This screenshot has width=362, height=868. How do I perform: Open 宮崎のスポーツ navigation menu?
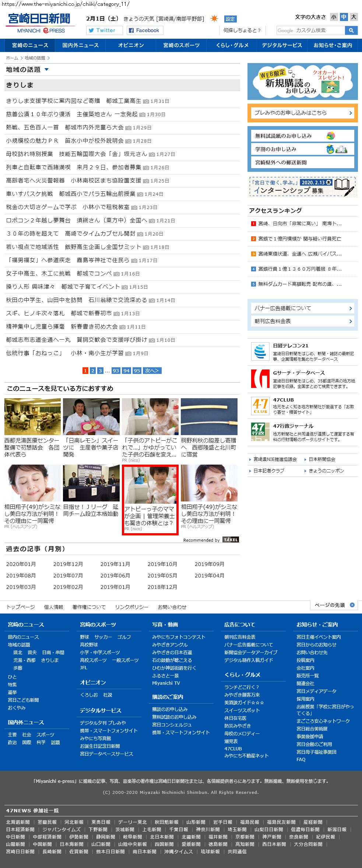point(182,45)
